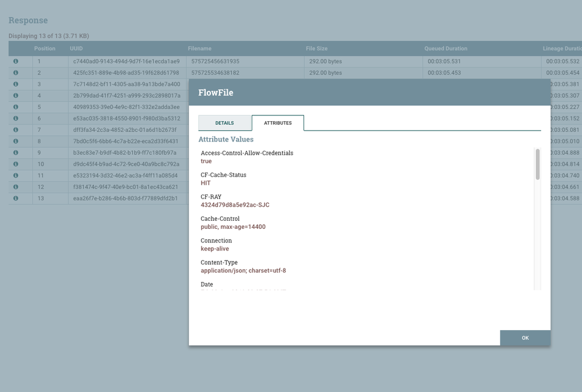Viewport: 582px width, 392px height.
Task: Sort by UUID column header
Action: pyautogui.click(x=76, y=48)
